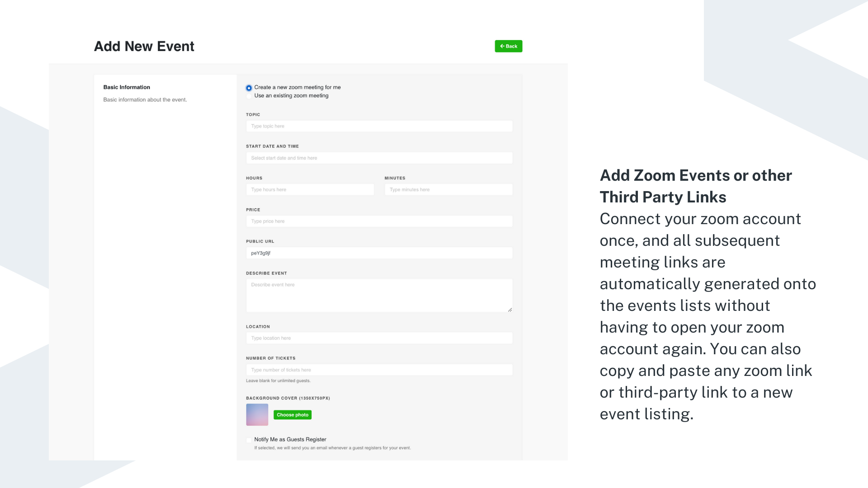868x488 pixels.
Task: Click the Number of Tickets field
Action: pyautogui.click(x=379, y=370)
